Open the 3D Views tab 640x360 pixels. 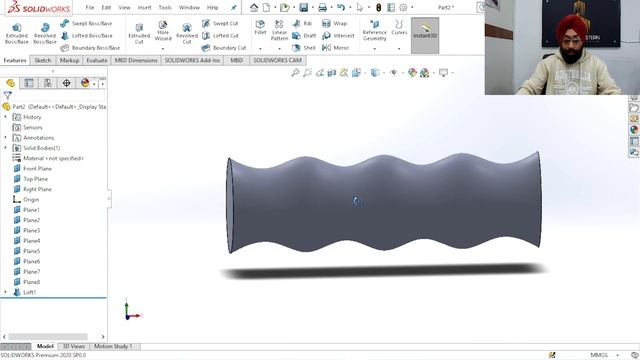click(74, 347)
